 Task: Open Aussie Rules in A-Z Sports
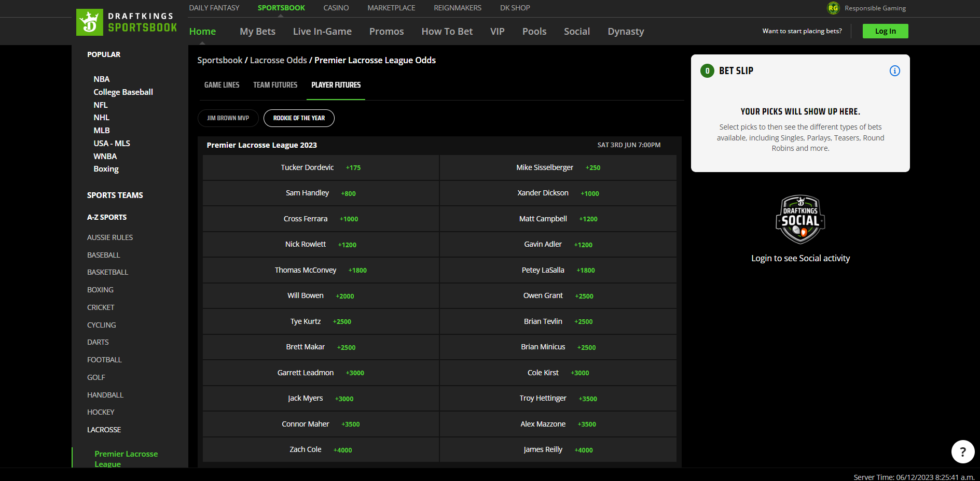[110, 237]
